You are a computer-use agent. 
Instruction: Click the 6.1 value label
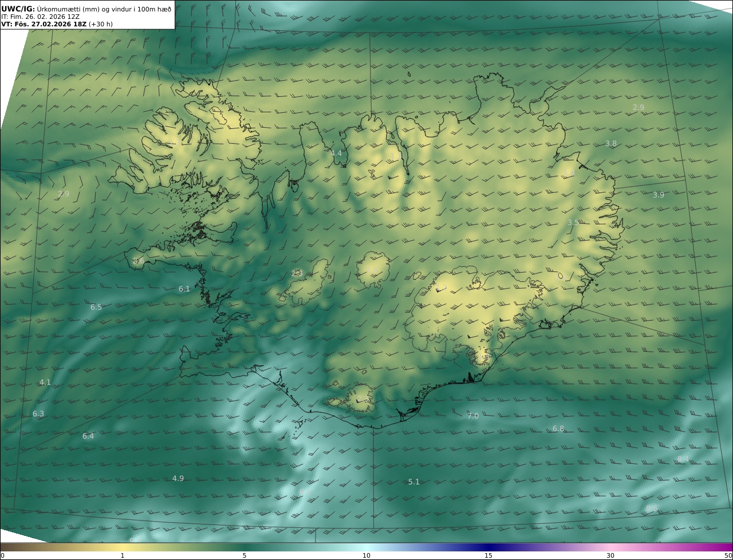coord(184,289)
